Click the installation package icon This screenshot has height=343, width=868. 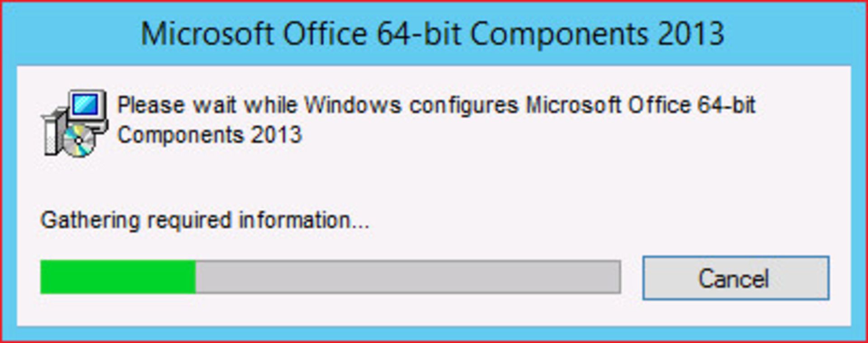[x=77, y=122]
